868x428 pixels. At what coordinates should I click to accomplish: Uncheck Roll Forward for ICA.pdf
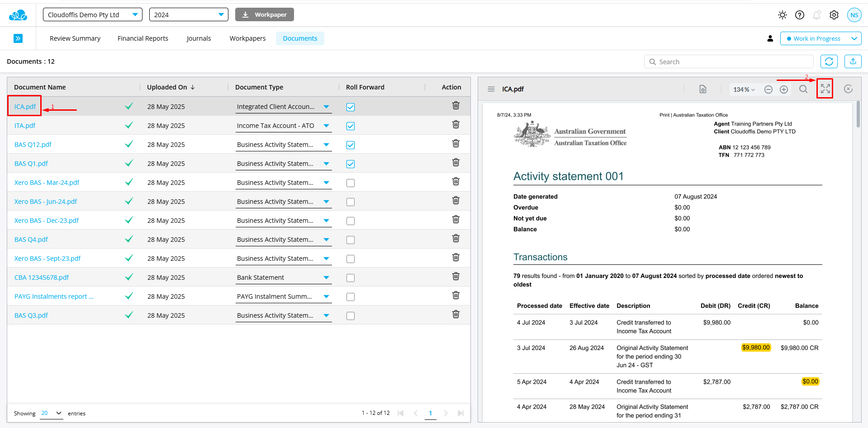point(351,107)
